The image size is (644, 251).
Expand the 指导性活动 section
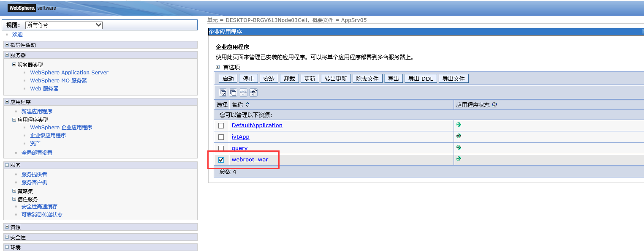[7, 45]
